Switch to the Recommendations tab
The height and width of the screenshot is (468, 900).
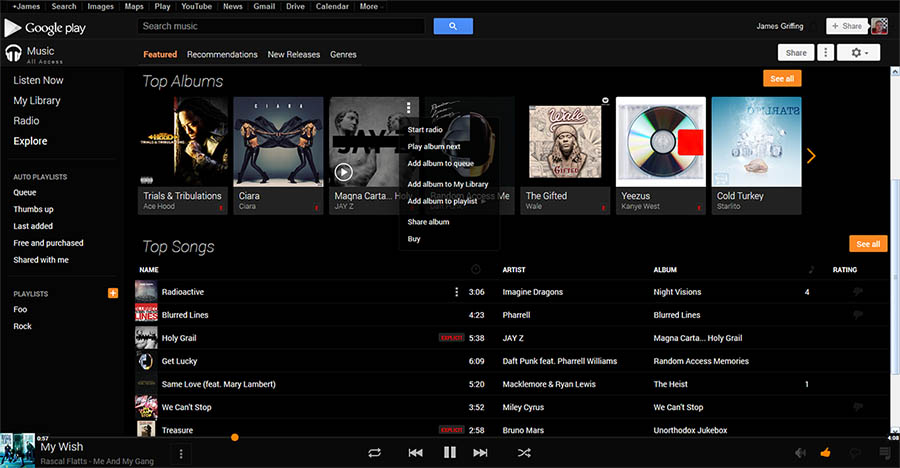coord(222,55)
